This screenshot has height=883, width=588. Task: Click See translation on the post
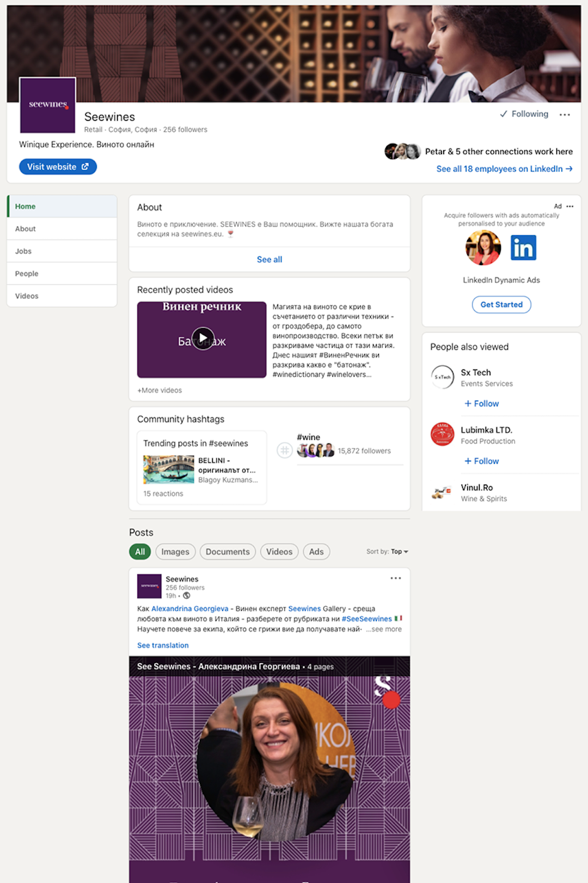pyautogui.click(x=163, y=645)
